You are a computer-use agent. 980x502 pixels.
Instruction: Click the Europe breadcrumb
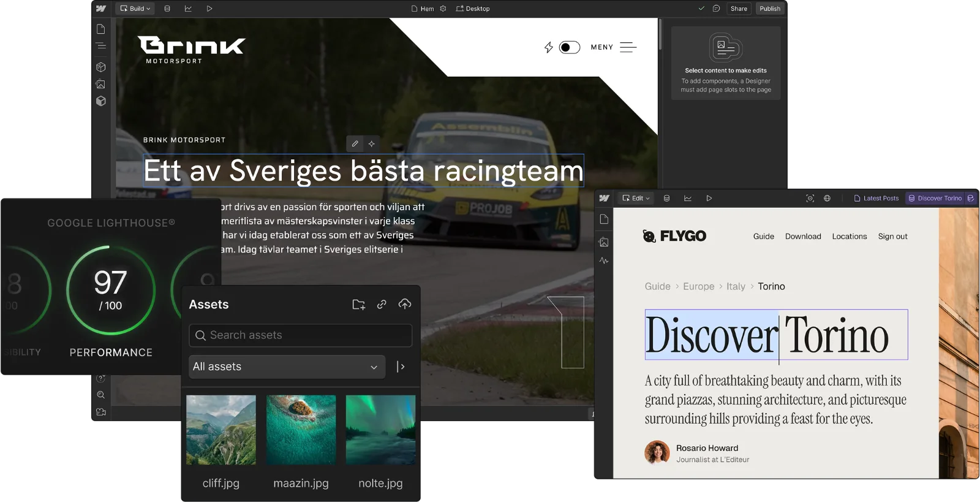click(x=699, y=286)
